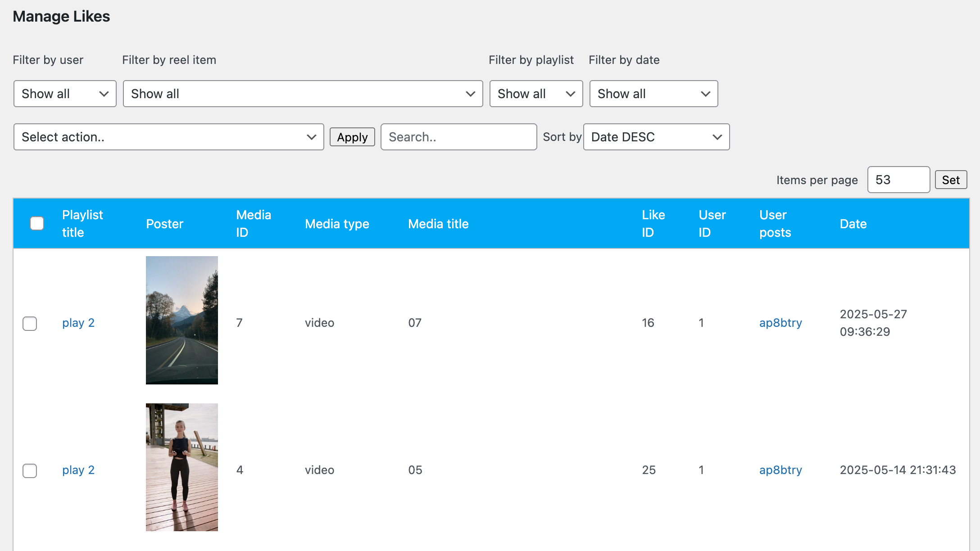The width and height of the screenshot is (980, 551).
Task: Expand the Filter by reel item dropdown
Action: 303,94
